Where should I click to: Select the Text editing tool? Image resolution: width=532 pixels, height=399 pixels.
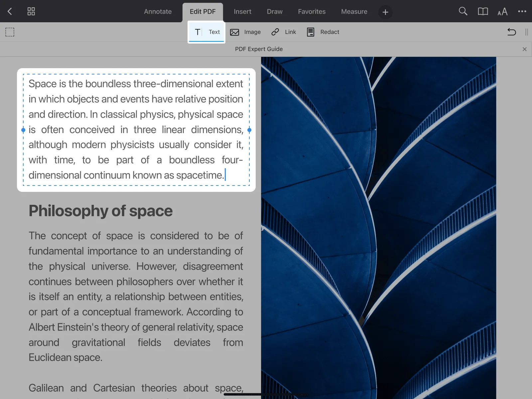pos(206,32)
